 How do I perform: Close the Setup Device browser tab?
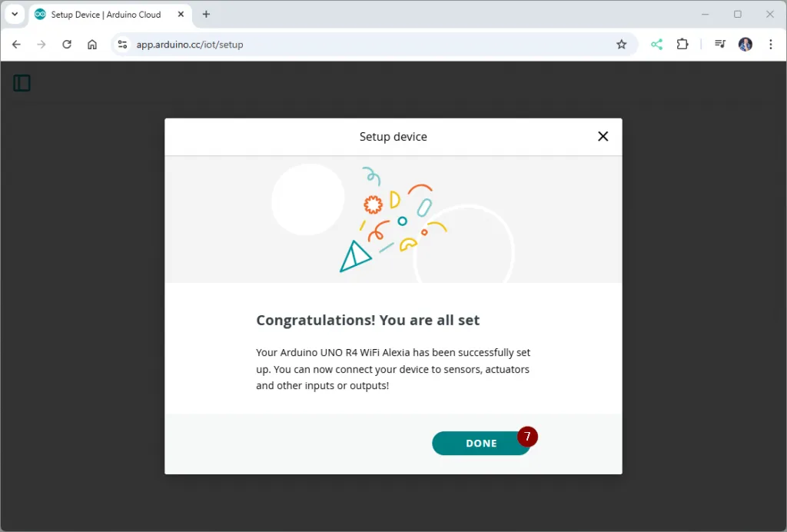180,15
